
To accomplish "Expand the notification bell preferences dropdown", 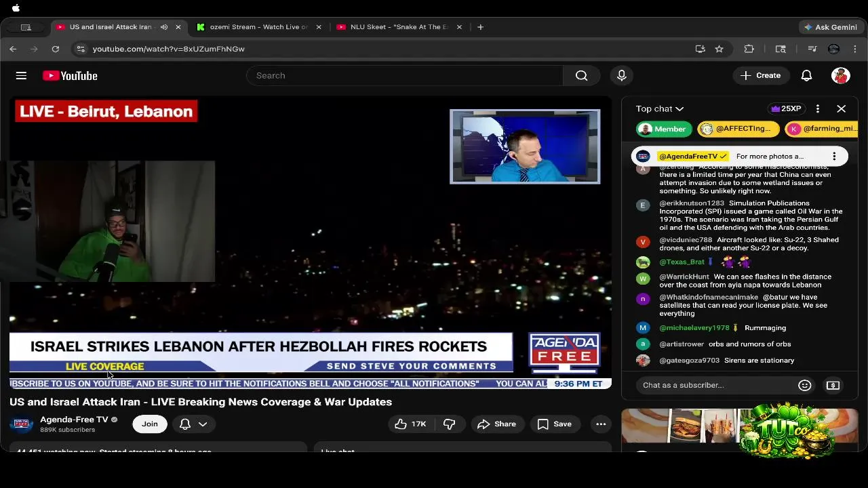I will [x=193, y=424].
